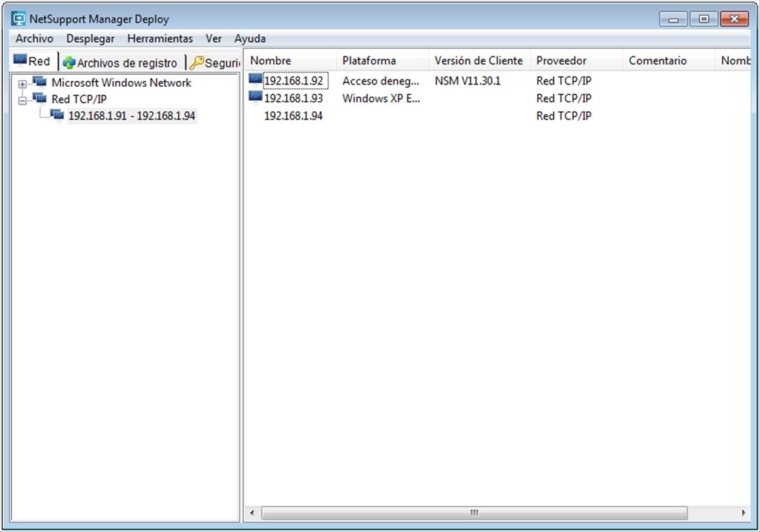Select the 192.168.1.91 - 192.168.1.94 range

tap(132, 116)
